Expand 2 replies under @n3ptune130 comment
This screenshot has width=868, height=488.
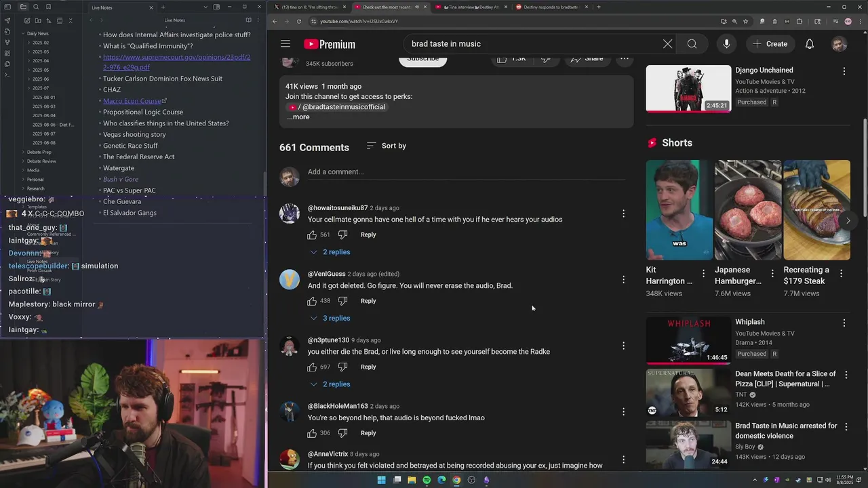point(330,384)
